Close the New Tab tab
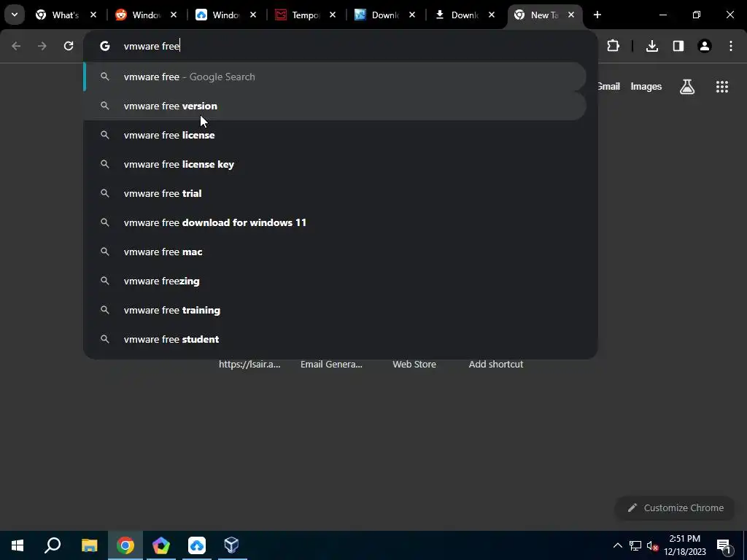This screenshot has height=560, width=747. click(x=571, y=15)
